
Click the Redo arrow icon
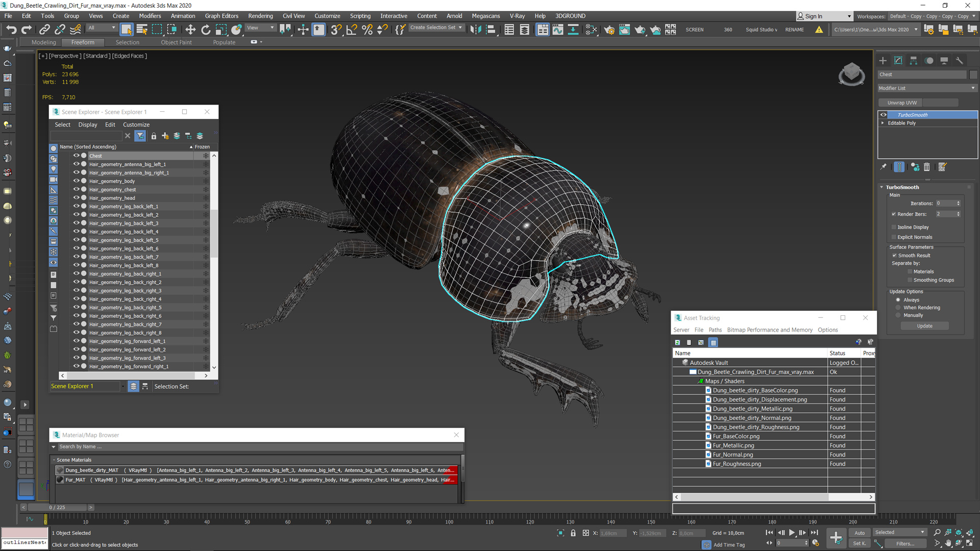coord(27,30)
